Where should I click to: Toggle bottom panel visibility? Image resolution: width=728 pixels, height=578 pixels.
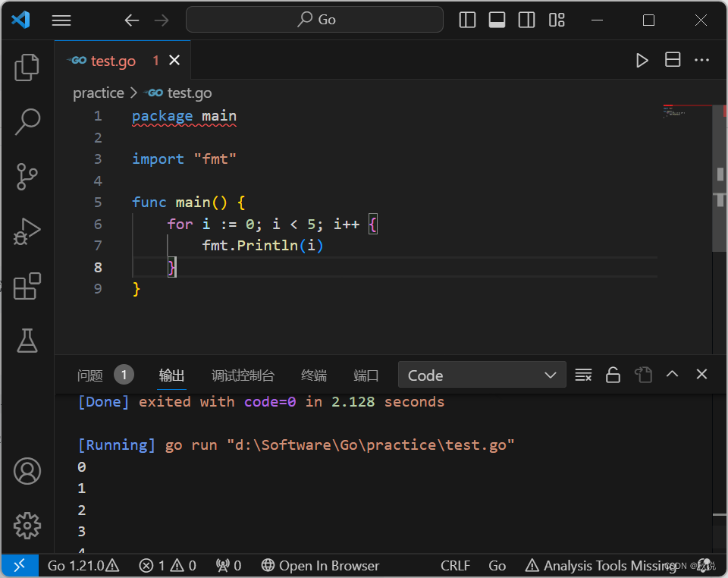(x=497, y=20)
